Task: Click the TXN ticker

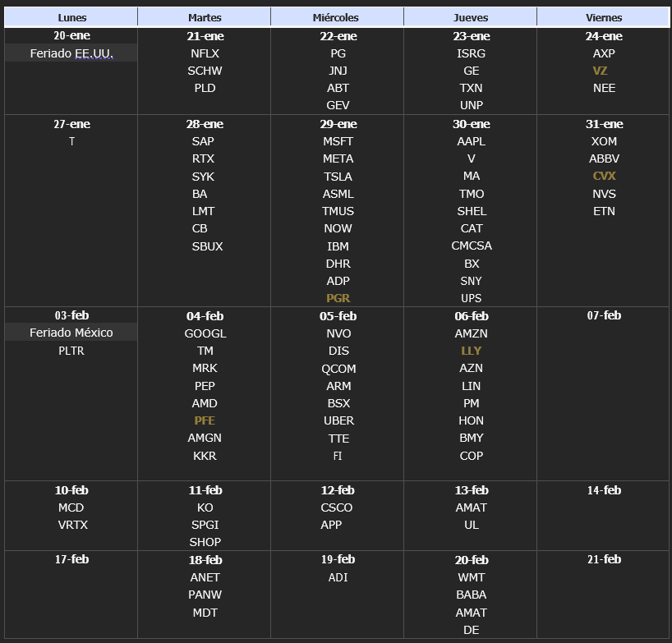Action: (471, 88)
